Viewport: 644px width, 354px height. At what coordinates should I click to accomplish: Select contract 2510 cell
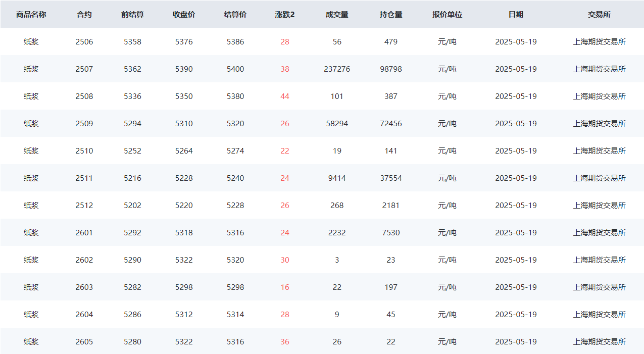coord(84,151)
